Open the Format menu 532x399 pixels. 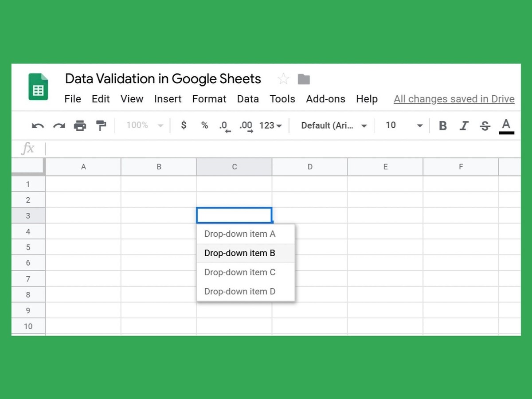click(209, 99)
